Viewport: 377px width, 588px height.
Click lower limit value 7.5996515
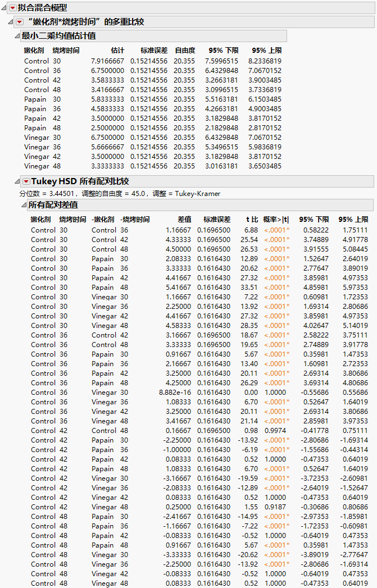click(221, 61)
